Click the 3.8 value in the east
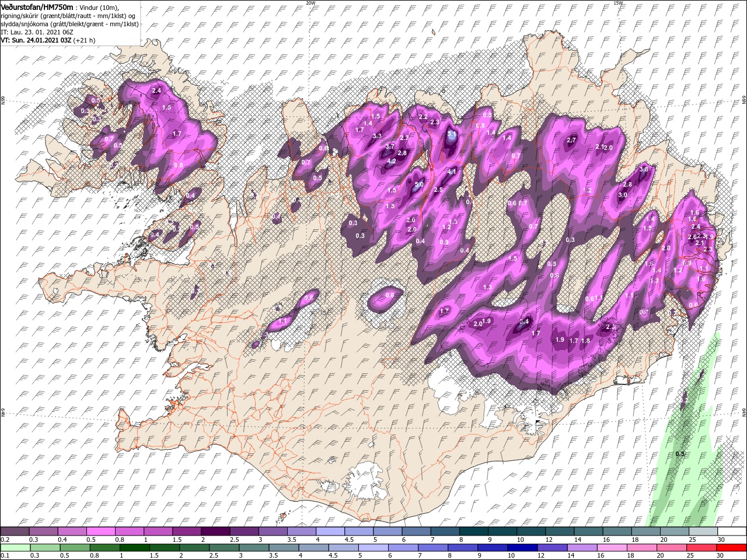 coord(644,169)
